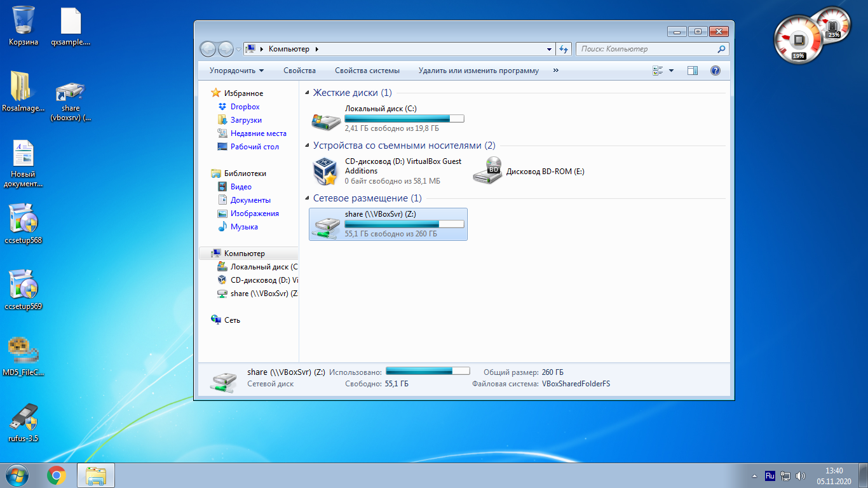
Task: Collapse the Сетевое размещение group
Action: pos(308,199)
